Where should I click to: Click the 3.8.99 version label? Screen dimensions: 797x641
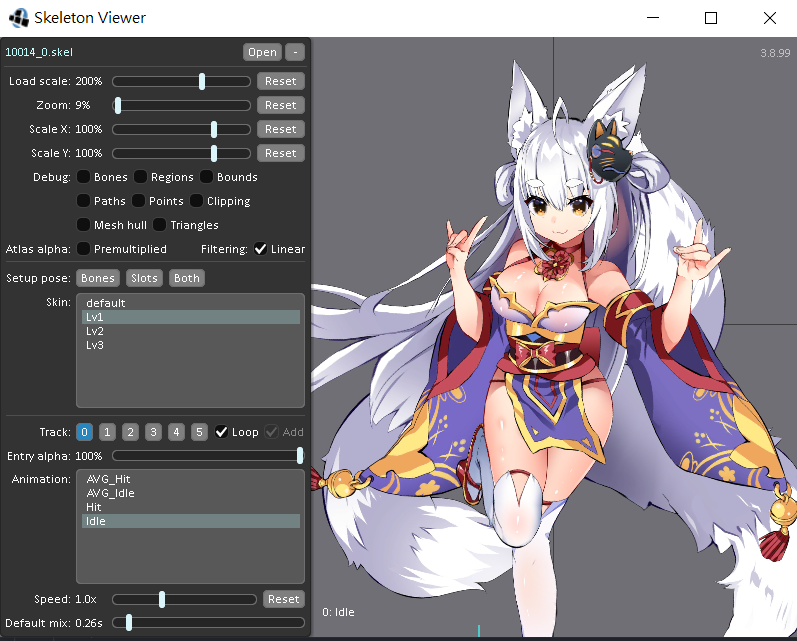coord(775,53)
